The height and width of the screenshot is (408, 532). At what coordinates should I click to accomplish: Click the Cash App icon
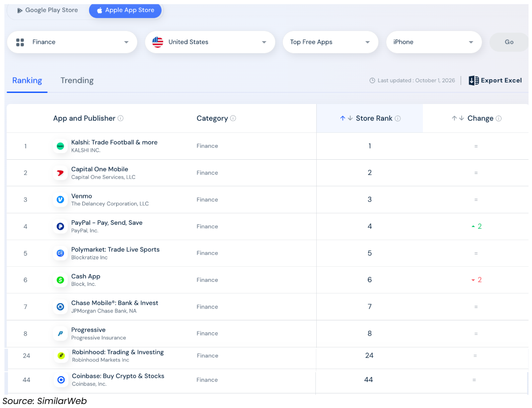(60, 280)
